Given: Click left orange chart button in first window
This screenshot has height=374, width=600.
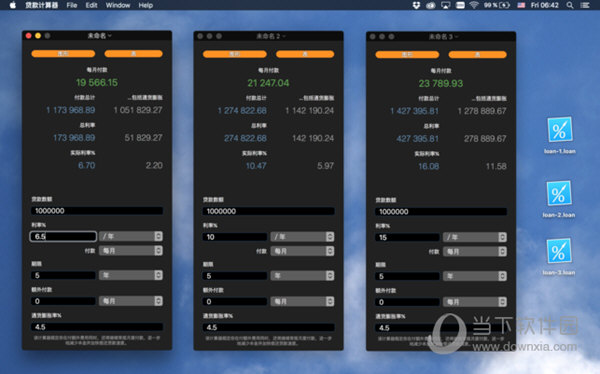Looking at the screenshot, I should click(63, 54).
